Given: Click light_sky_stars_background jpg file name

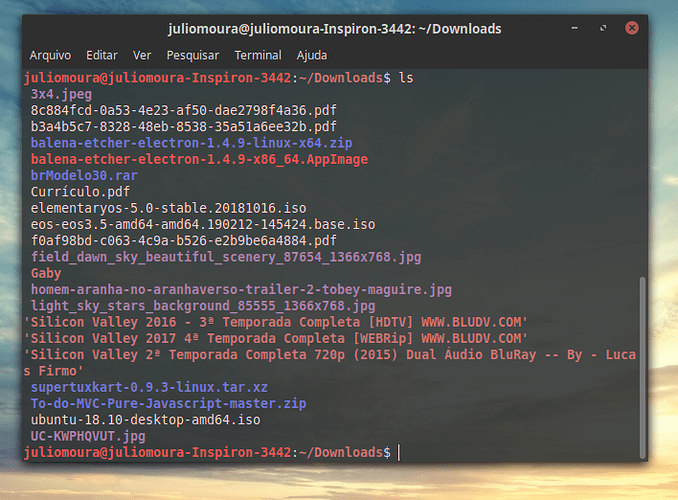Looking at the screenshot, I should pos(203,306).
